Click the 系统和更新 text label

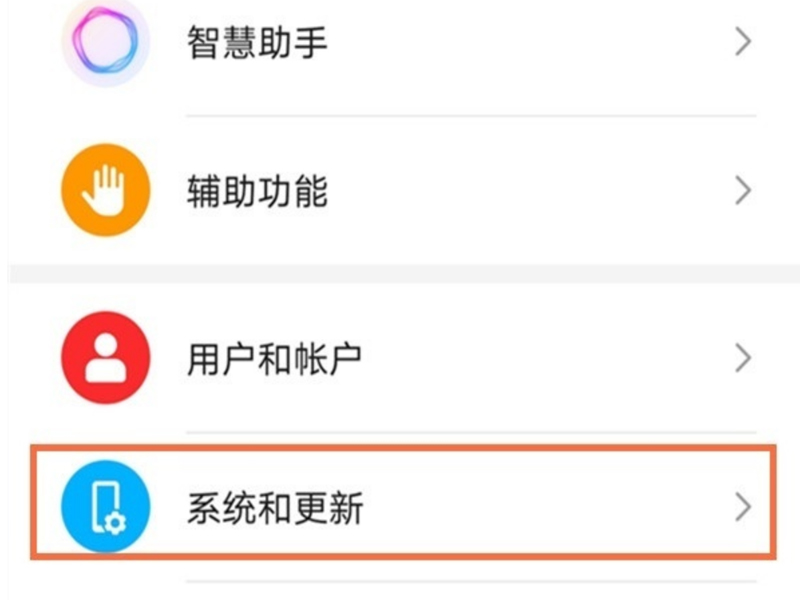click(x=275, y=509)
